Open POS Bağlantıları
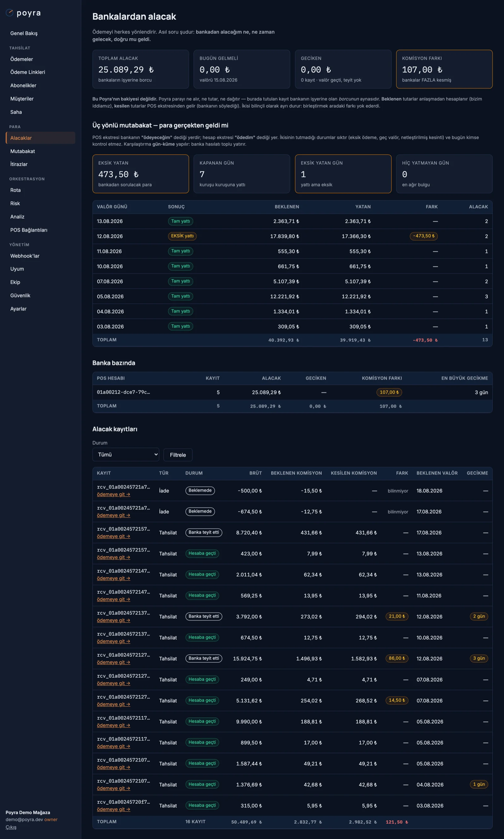The image size is (504, 839). coord(29,230)
